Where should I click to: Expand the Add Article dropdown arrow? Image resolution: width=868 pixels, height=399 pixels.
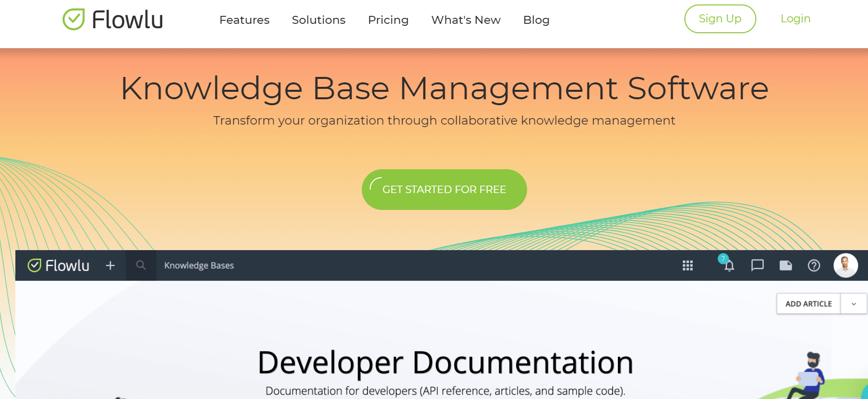(x=854, y=304)
